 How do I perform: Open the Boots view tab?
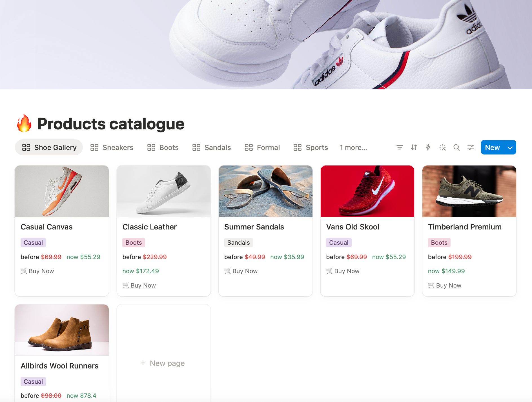click(163, 147)
